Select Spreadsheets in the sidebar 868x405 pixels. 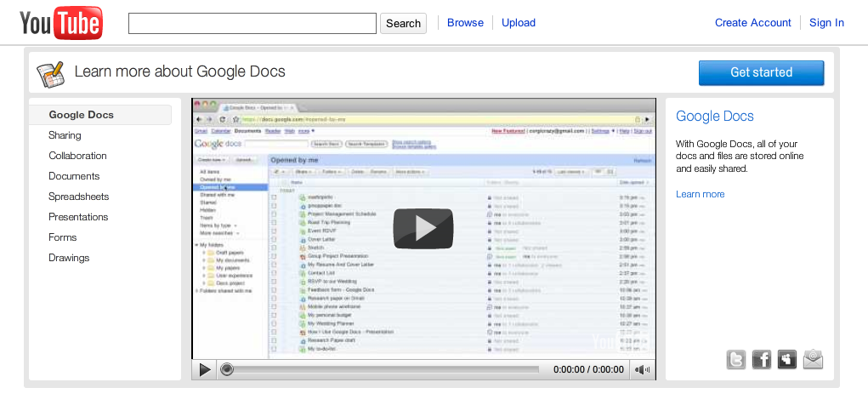78,197
